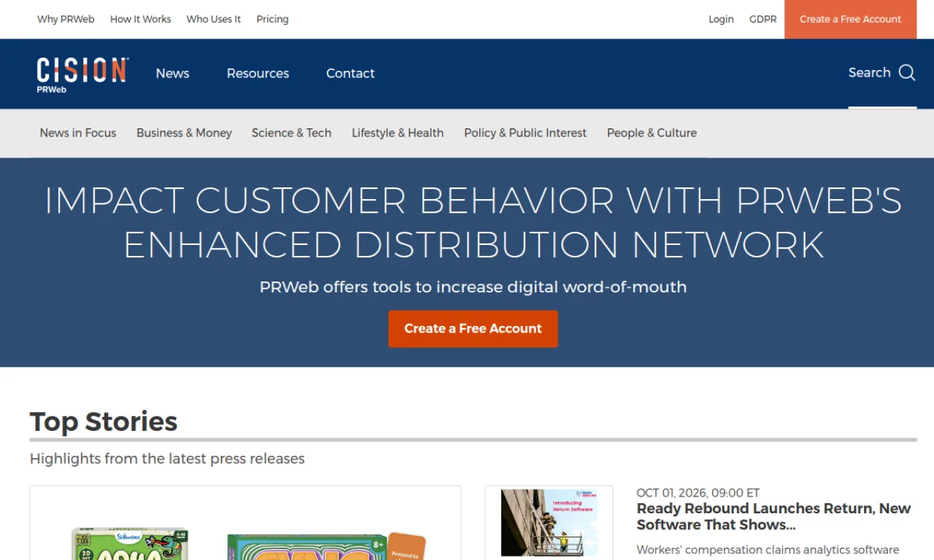The width and height of the screenshot is (934, 560).
Task: Open the Contact menu item
Action: point(350,73)
